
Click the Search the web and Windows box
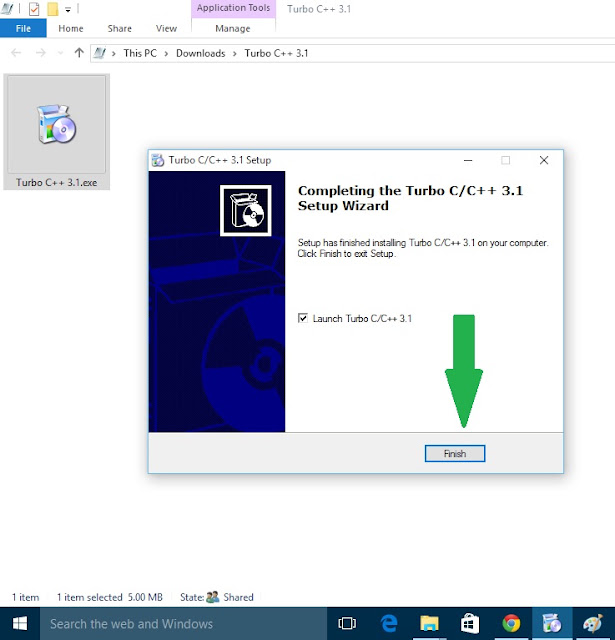click(184, 623)
